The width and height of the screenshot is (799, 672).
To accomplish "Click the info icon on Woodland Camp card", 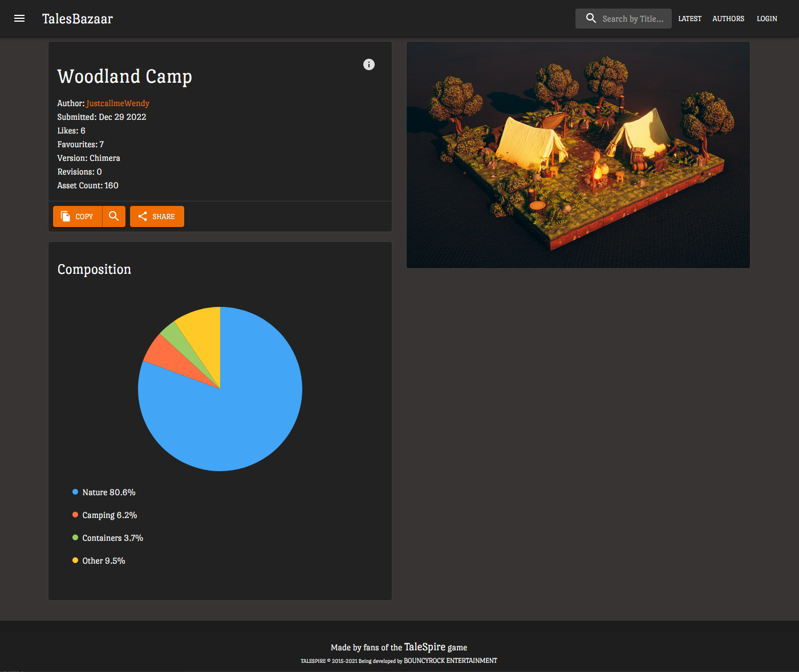I will tap(369, 64).
